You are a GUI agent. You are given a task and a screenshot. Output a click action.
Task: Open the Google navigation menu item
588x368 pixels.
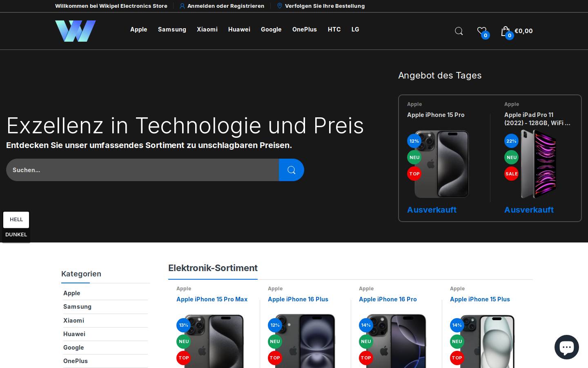(271, 29)
